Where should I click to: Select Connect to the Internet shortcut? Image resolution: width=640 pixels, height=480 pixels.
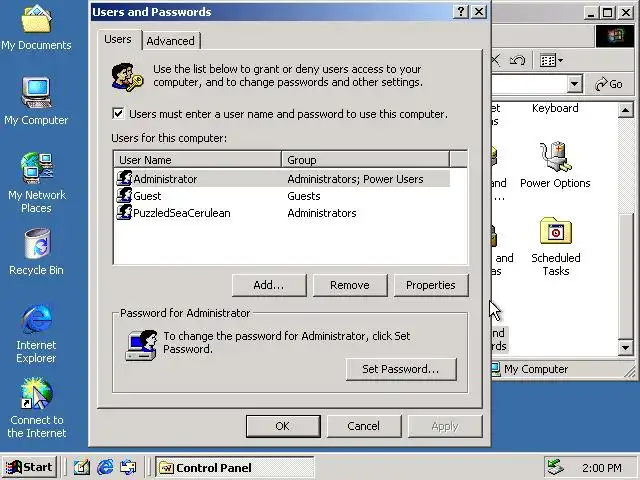(x=36, y=408)
